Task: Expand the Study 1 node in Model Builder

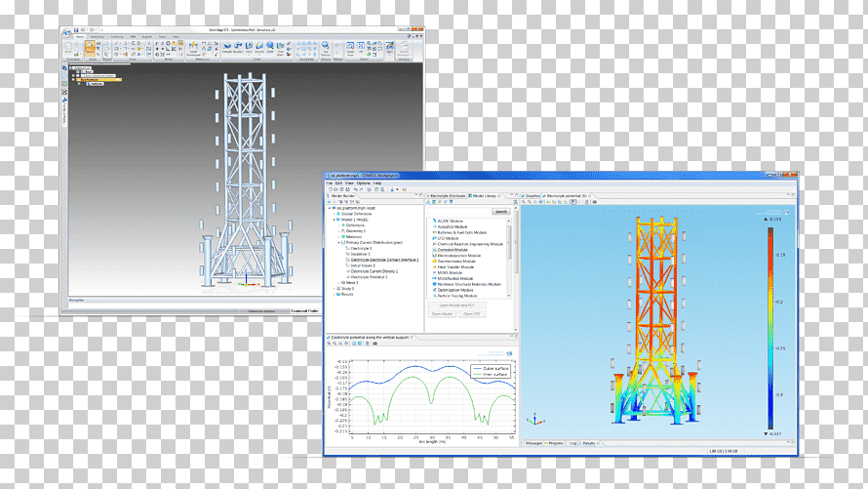Action: click(x=334, y=289)
